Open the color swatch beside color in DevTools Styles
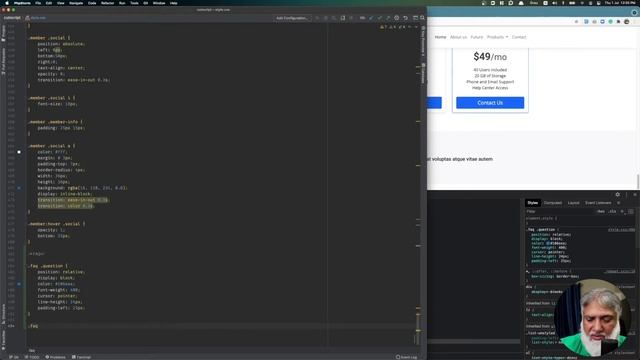Viewport: 640px width, 360px height. coord(548,243)
